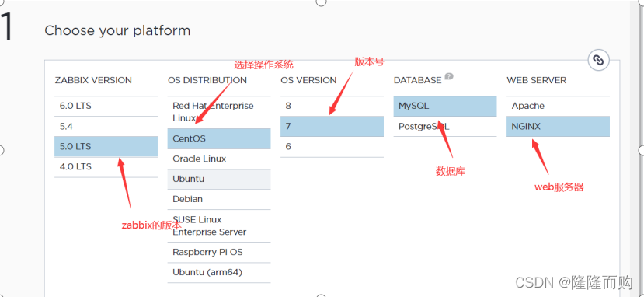Select Raspberry Pi OS distribution

click(x=219, y=252)
